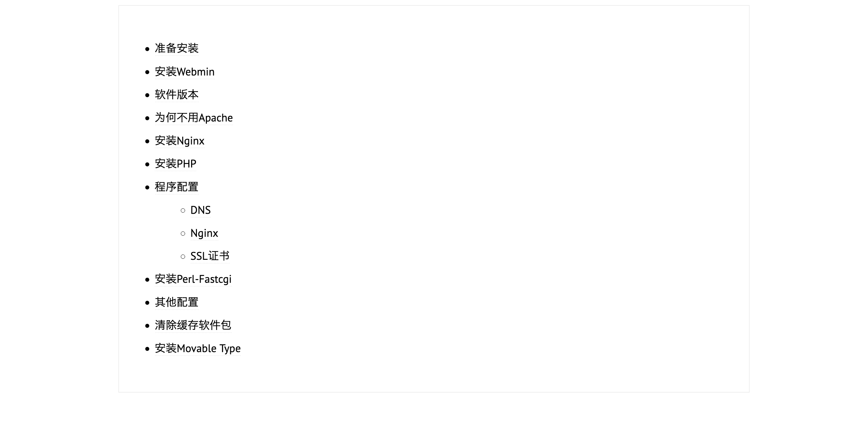
Task: Click the solid bullet beside 安装Movable Type
Action: point(148,349)
